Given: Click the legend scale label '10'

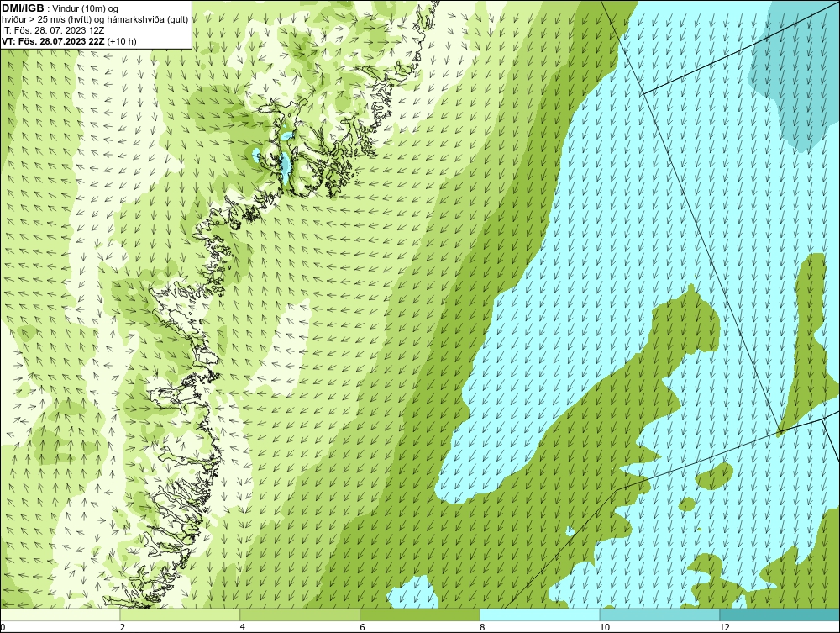Looking at the screenshot, I should [x=604, y=627].
